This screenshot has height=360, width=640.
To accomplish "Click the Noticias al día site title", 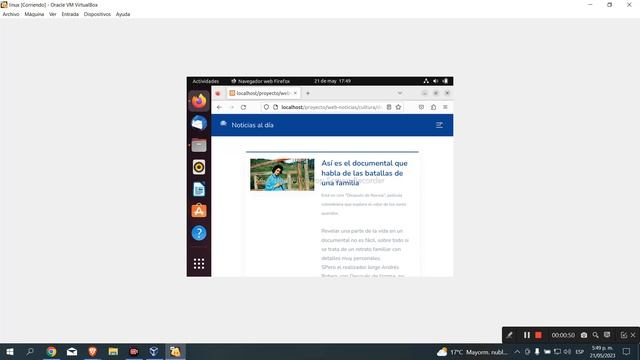I will (252, 125).
